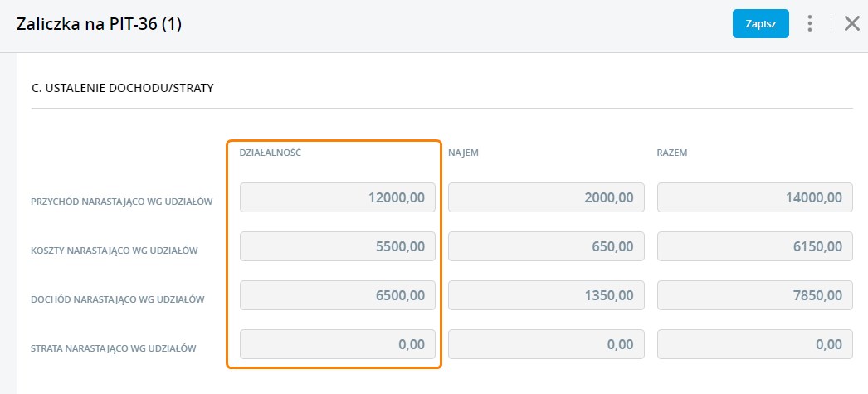Screen dimensions: 868x394
Task: Focus the Najem strata field
Action: pos(546,344)
